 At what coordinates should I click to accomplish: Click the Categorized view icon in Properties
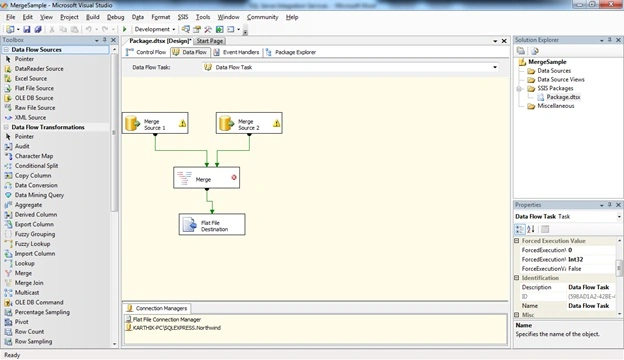pos(519,230)
